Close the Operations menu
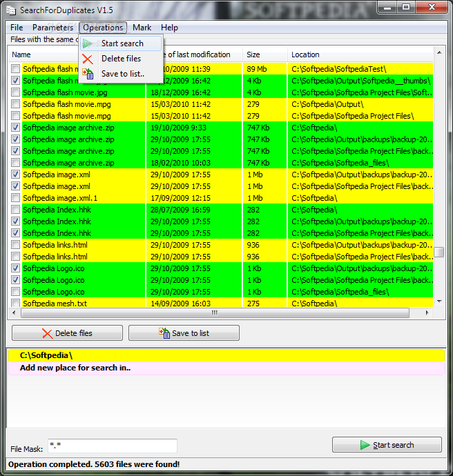 [x=103, y=28]
